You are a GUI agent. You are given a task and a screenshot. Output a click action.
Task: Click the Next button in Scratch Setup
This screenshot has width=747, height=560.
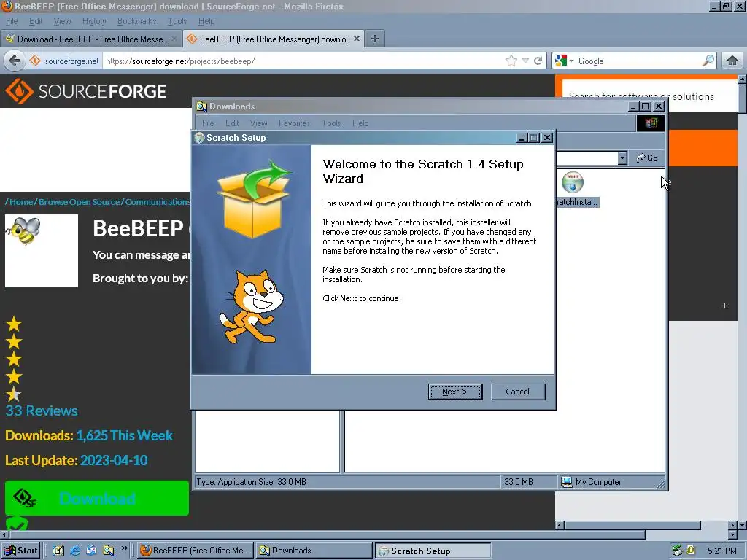click(455, 392)
